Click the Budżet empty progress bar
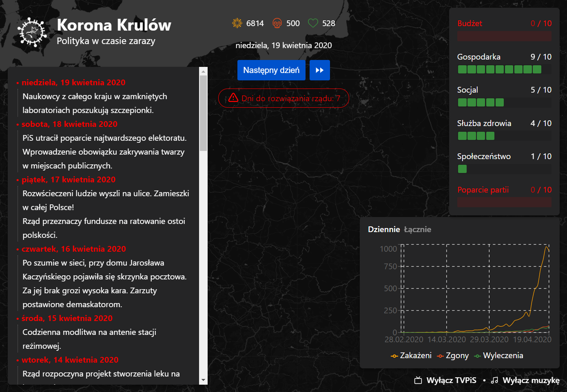Viewport: 567px width, 392px height. (504, 36)
